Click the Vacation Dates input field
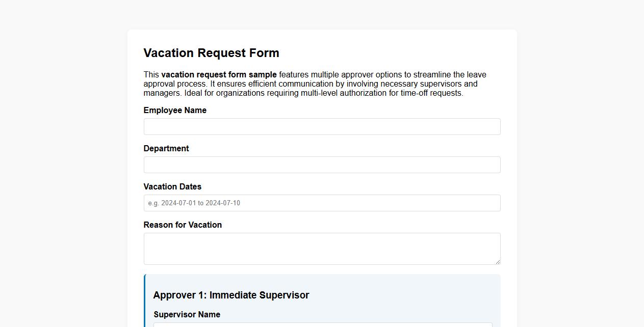The image size is (644, 327). [x=322, y=203]
